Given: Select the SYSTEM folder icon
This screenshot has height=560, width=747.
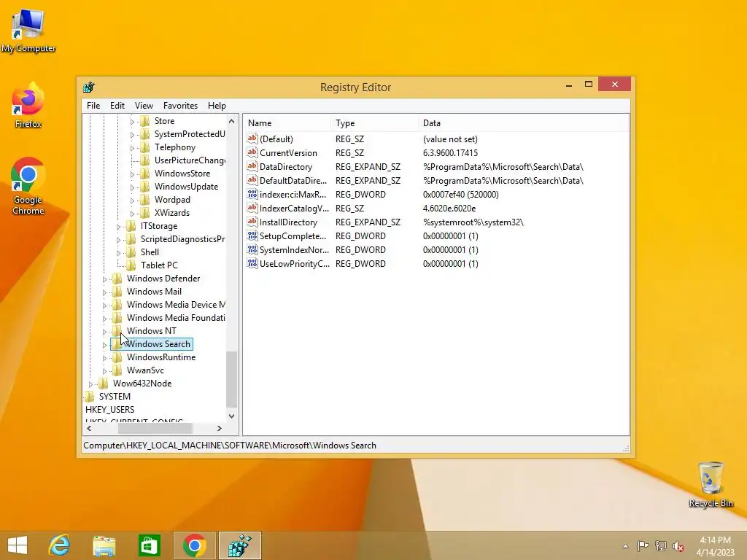Looking at the screenshot, I should click(x=90, y=396).
